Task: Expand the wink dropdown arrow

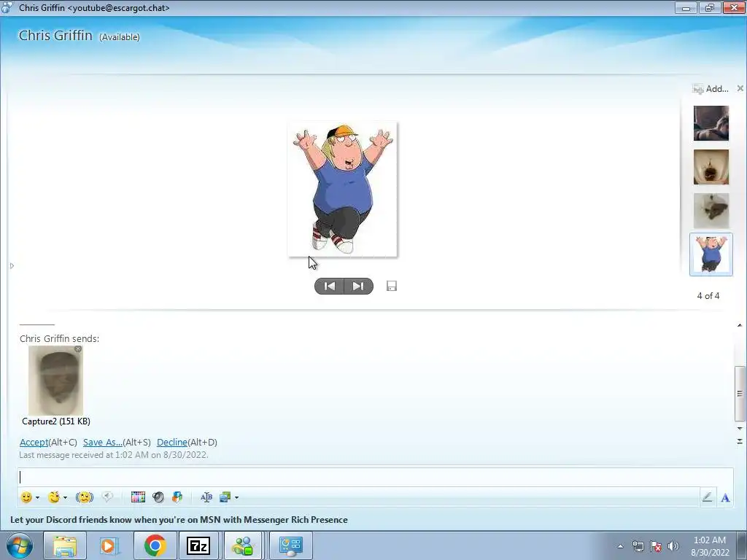Action: [x=65, y=497]
